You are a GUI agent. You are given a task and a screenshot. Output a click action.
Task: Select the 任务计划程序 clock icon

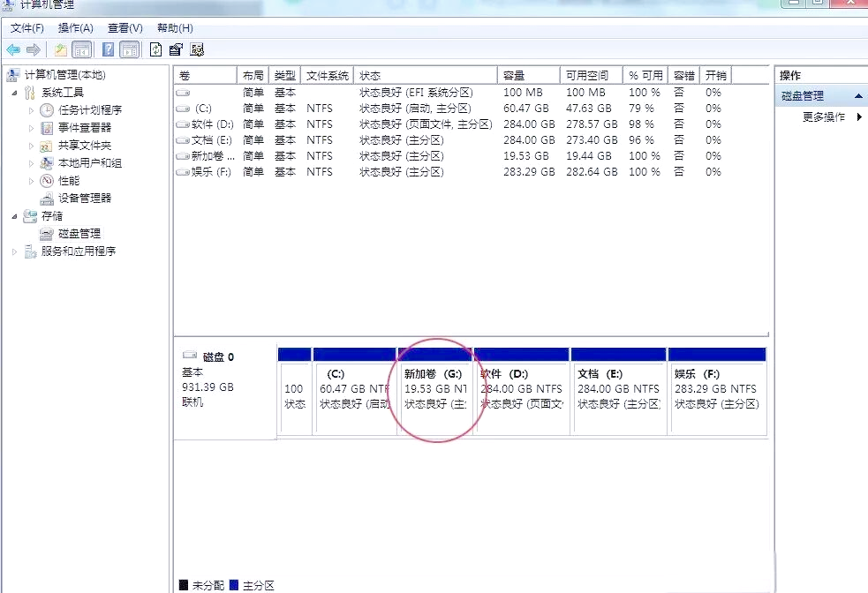pyautogui.click(x=47, y=110)
